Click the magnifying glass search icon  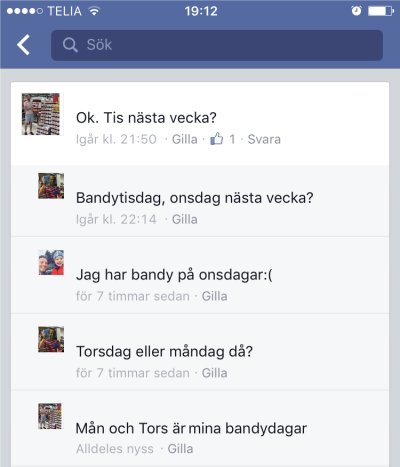coord(70,45)
